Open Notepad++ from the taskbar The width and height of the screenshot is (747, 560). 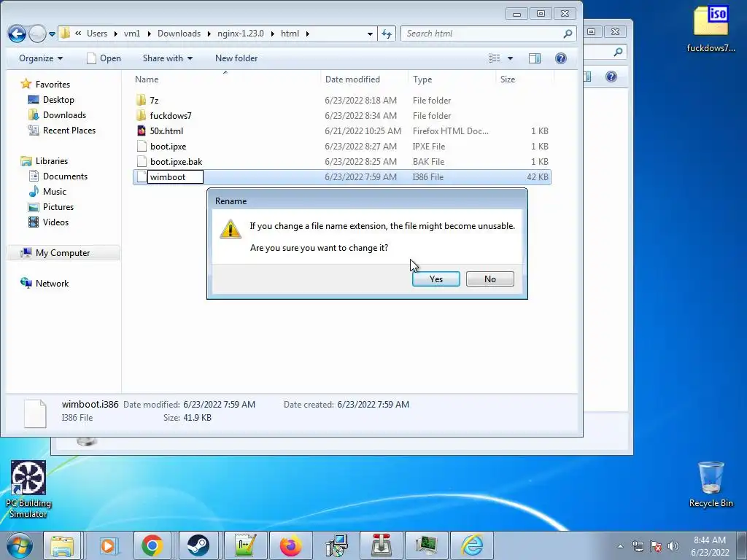click(x=244, y=545)
